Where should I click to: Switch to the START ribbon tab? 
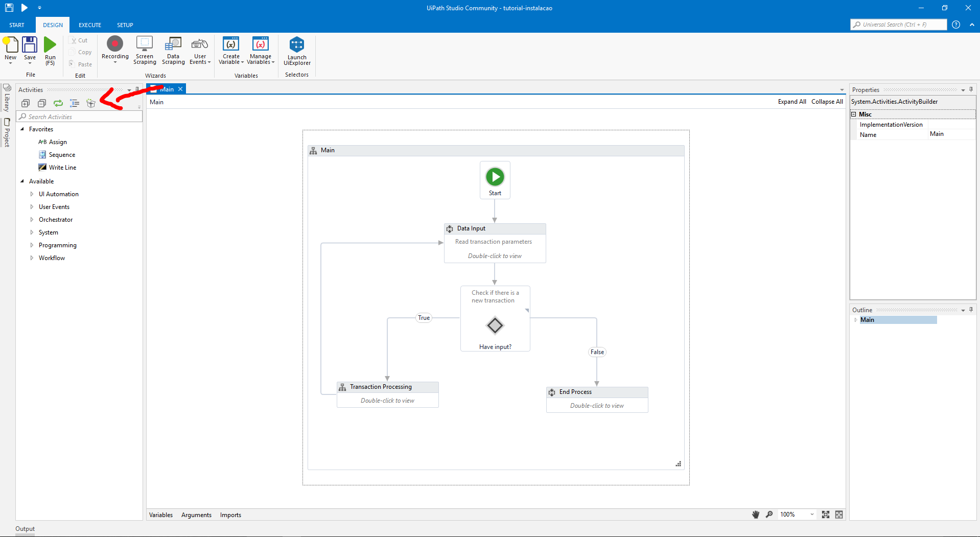pos(17,25)
